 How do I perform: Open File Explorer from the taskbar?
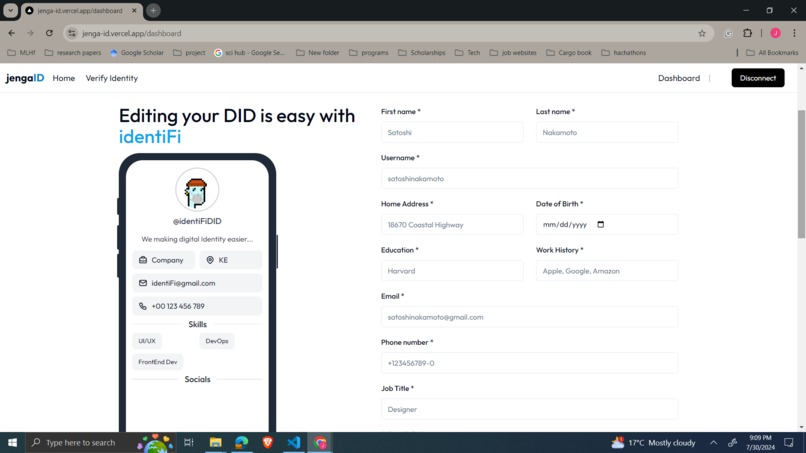(215, 442)
